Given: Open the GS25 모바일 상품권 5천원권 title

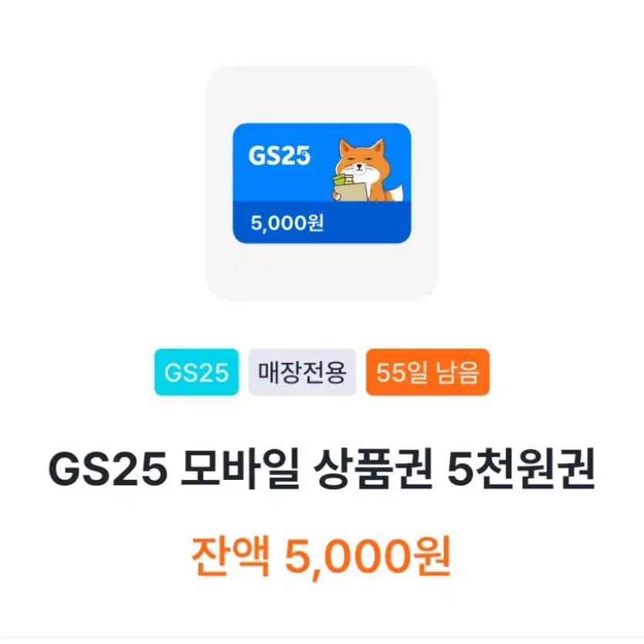Looking at the screenshot, I should point(321,468).
